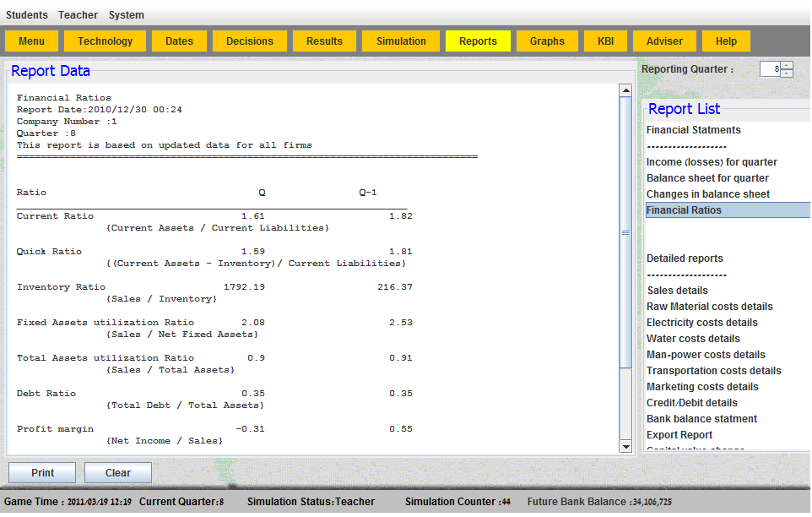Select the Bank balance statment report
This screenshot has height=517, width=812.
[701, 419]
